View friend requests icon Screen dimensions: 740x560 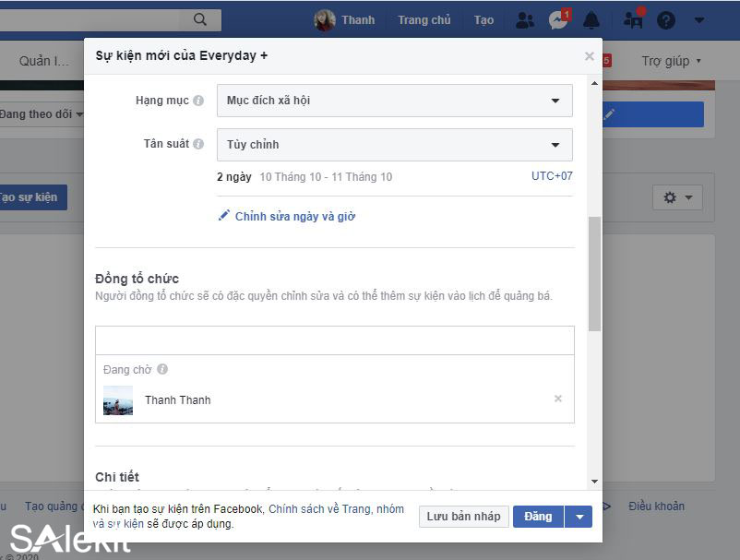524,18
